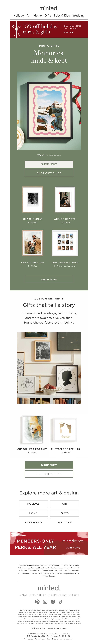Open the Facebook social icon
Viewport: 98px width, 644px height.
pyautogui.click(x=53, y=602)
